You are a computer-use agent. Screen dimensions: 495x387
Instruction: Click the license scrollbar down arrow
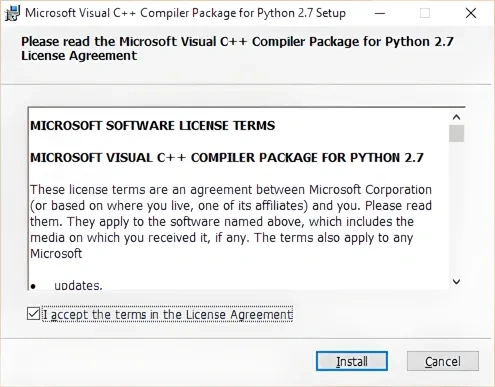pos(456,282)
